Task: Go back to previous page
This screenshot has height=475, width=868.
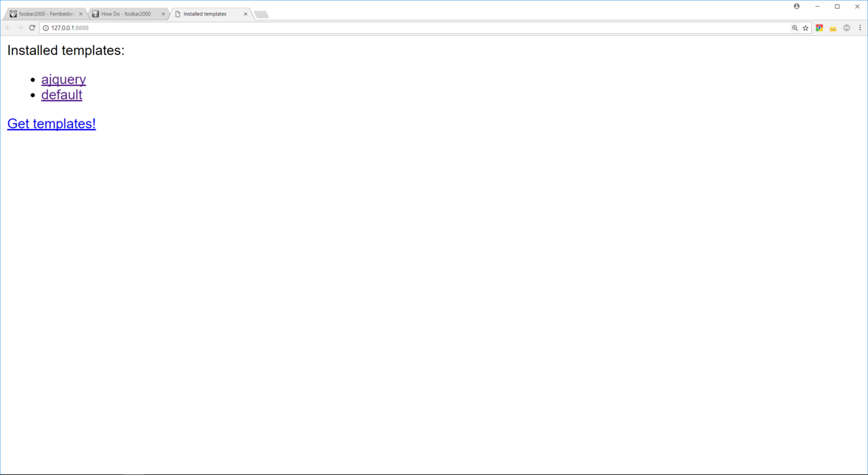Action: pyautogui.click(x=8, y=28)
